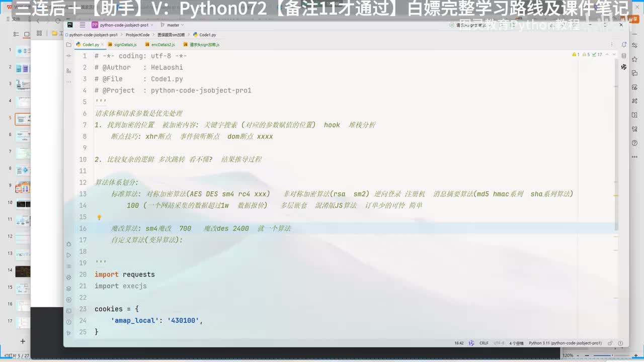Click the 医保服务sm加密 breadcrumb folder
Image resolution: width=644 pixels, height=362 pixels.
[x=171, y=35]
